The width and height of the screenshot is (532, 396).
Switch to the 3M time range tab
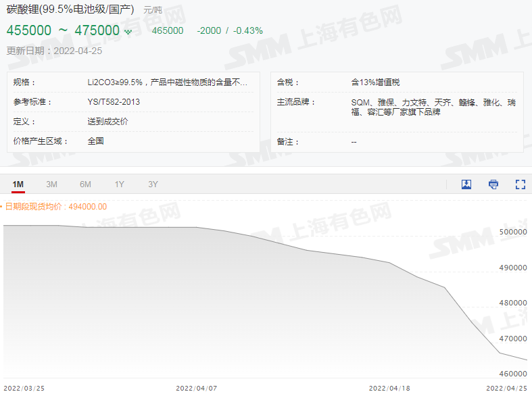[51, 184]
